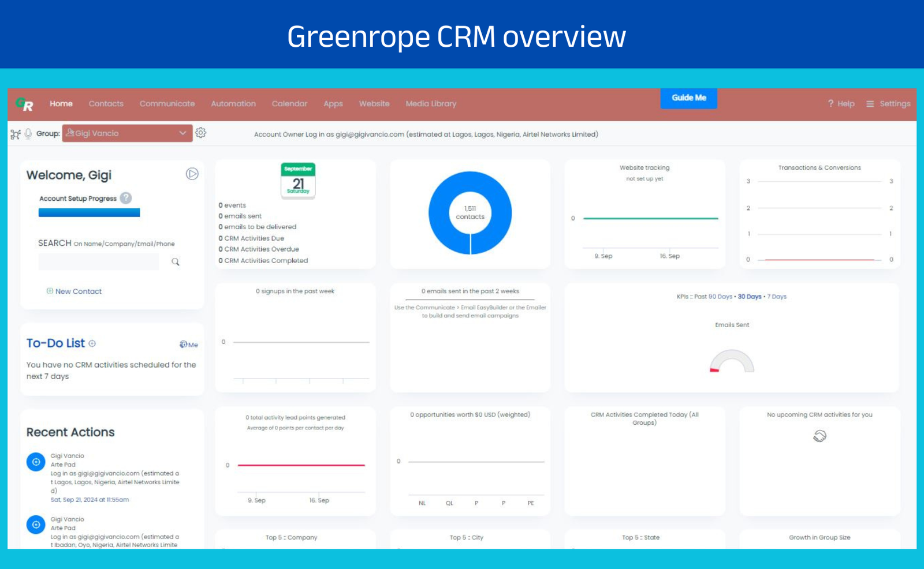Open group settings gear icon
Screen dimensions: 924x569
pyautogui.click(x=200, y=133)
